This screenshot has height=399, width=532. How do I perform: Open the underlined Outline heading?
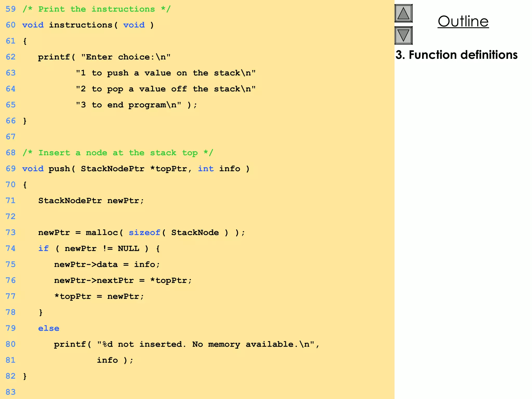pyautogui.click(x=463, y=21)
